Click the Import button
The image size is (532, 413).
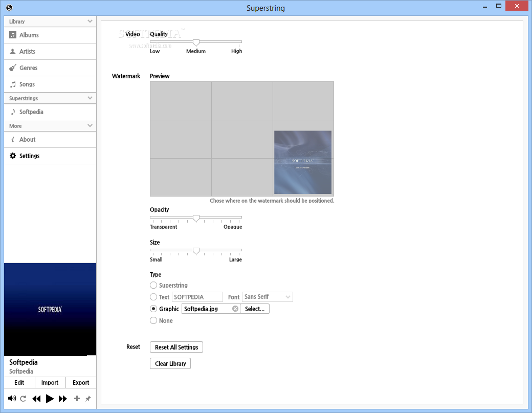pos(50,382)
